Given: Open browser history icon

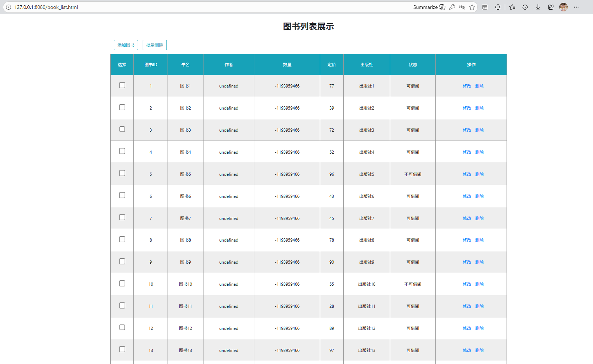Looking at the screenshot, I should click(x=525, y=7).
